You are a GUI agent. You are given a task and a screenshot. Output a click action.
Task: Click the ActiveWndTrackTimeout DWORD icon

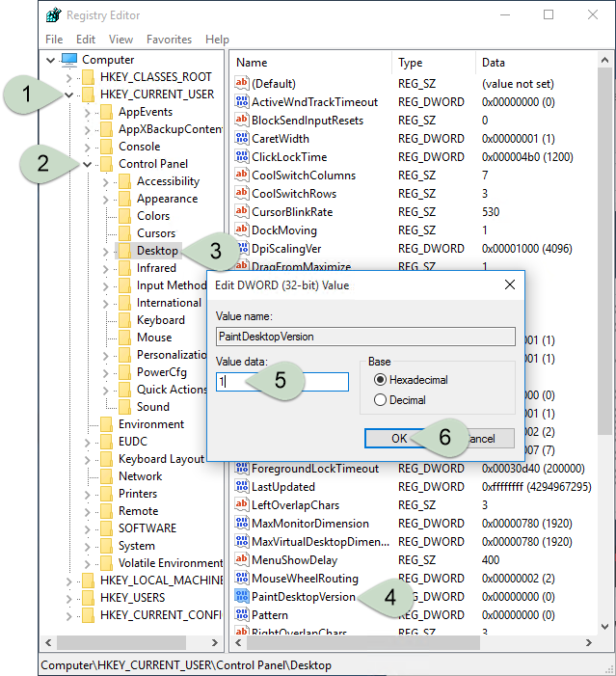coord(241,102)
